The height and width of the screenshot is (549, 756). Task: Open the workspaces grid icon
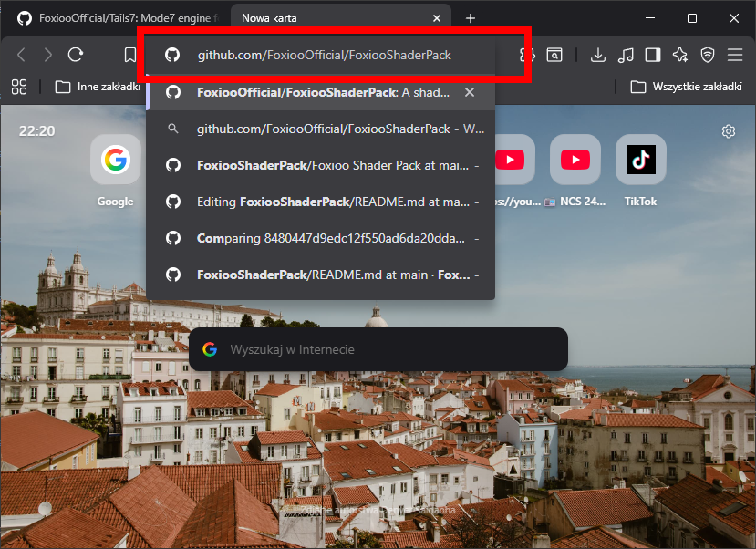click(18, 87)
